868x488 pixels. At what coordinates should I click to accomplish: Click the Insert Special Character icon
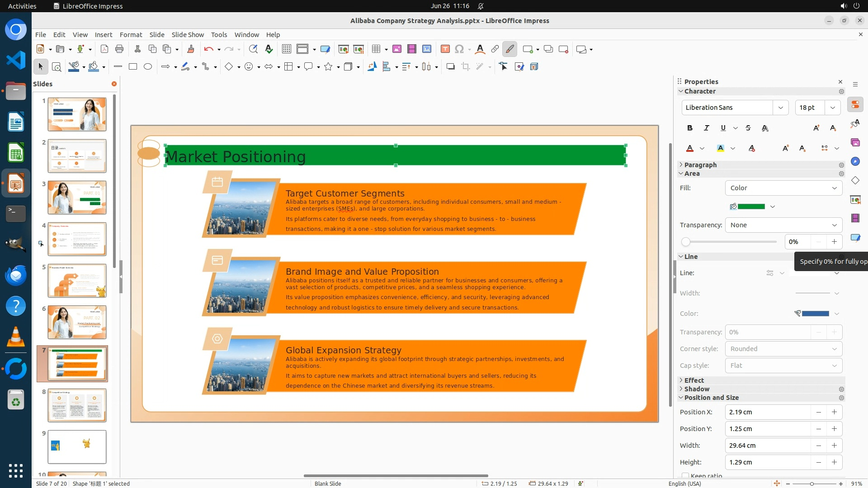pos(459,49)
